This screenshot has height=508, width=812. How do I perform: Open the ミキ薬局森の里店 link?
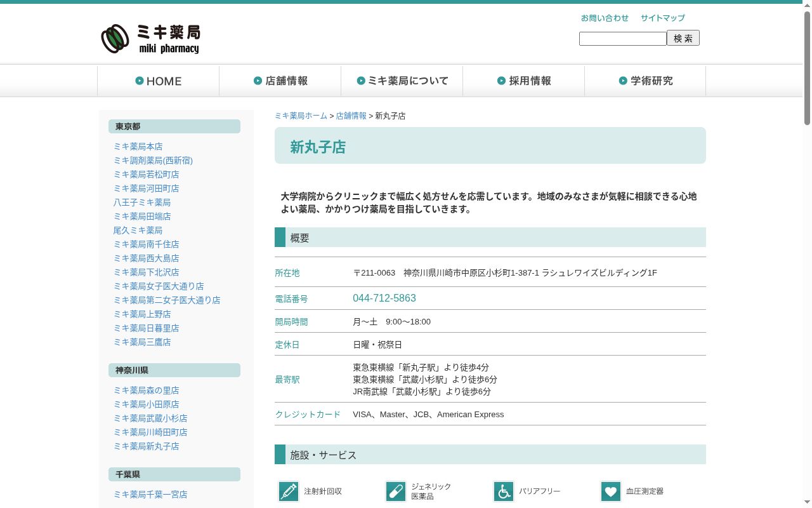146,391
